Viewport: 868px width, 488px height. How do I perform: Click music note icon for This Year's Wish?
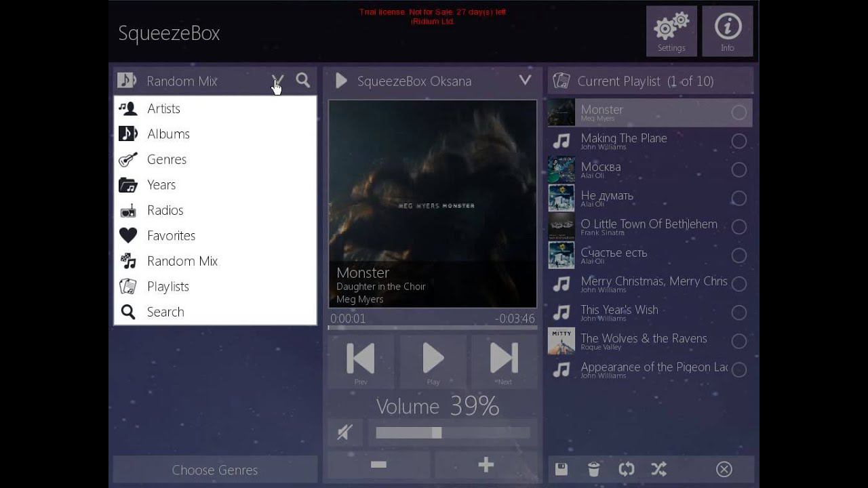point(561,312)
